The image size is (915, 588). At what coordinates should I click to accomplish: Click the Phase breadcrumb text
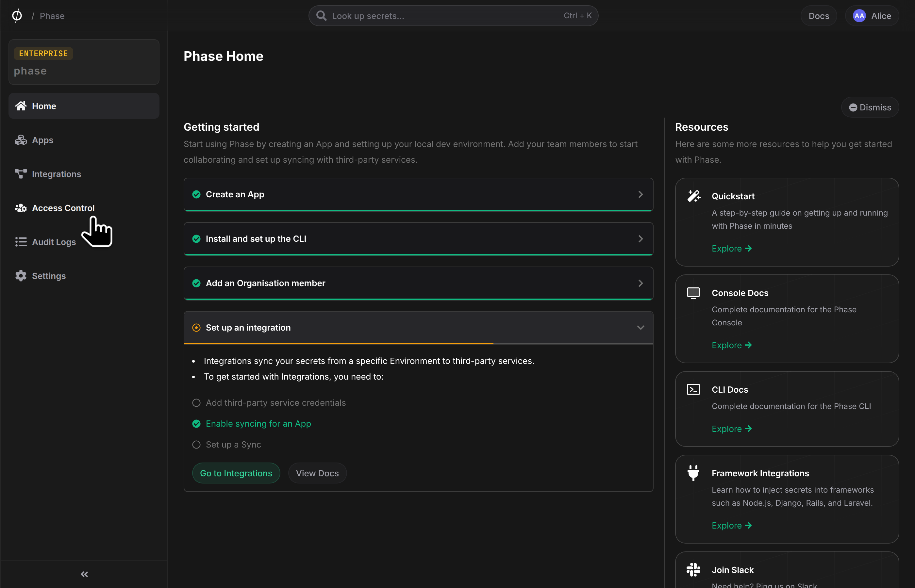(52, 16)
